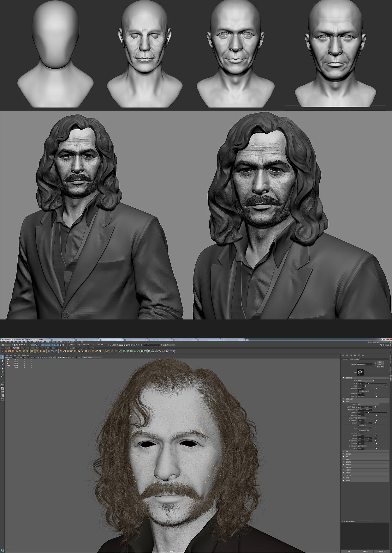The width and height of the screenshot is (392, 553).
Task: Open the Workspace dropdown at top right
Action: pos(381,342)
